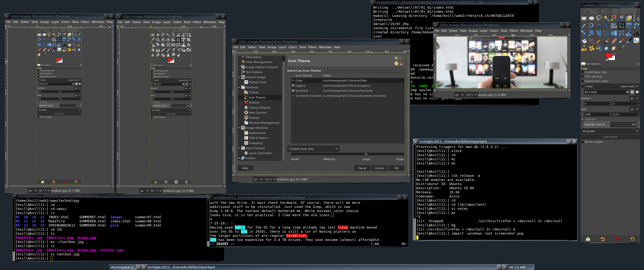Check Shrink merged in right Tool Options panel

583,142
